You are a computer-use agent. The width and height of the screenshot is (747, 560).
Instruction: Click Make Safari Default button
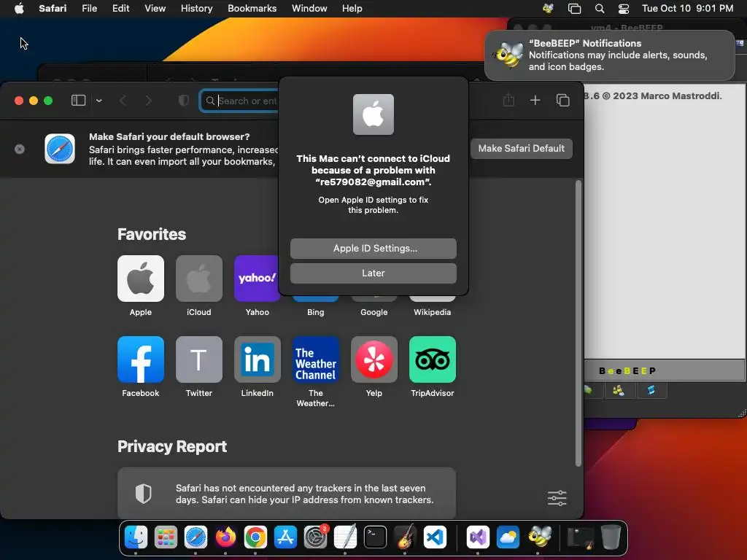click(521, 149)
